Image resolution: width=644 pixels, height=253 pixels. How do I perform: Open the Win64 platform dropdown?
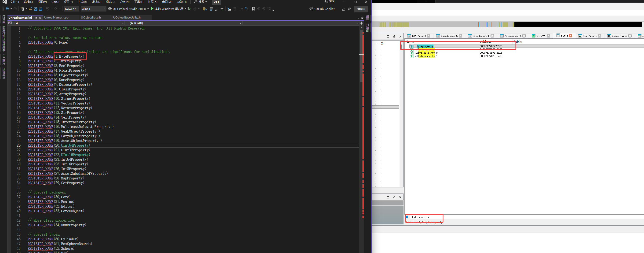pyautogui.click(x=93, y=9)
